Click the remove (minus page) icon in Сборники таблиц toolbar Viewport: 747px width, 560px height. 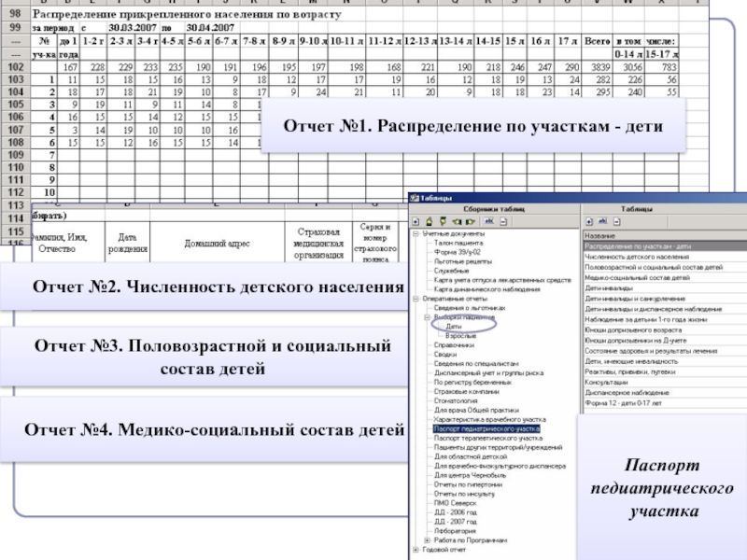click(503, 221)
